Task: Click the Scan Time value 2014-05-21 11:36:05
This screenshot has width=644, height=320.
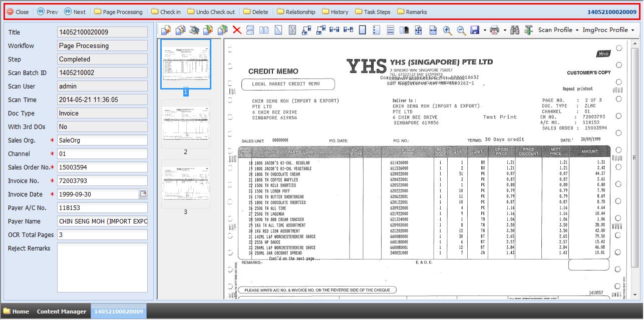Action: click(x=102, y=99)
